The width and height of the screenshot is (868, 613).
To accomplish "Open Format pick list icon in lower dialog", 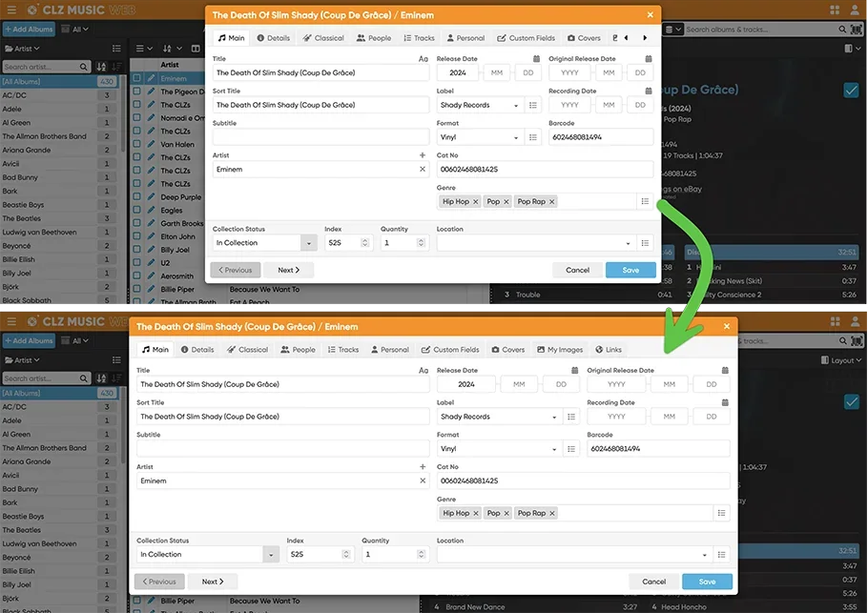I will 571,449.
